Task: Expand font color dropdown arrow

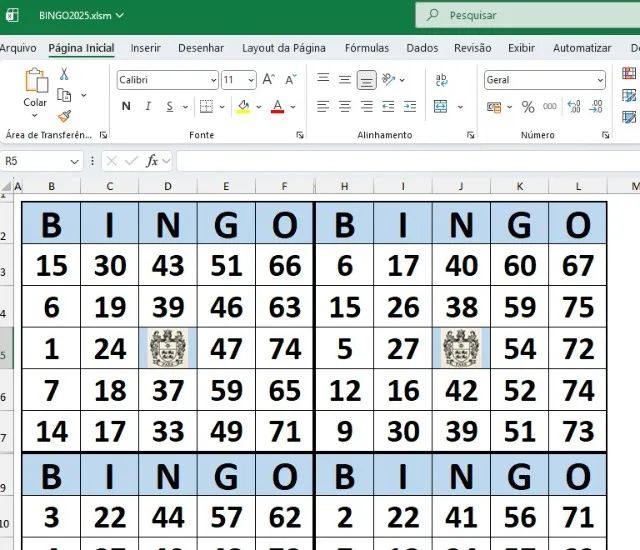Action: [293, 107]
